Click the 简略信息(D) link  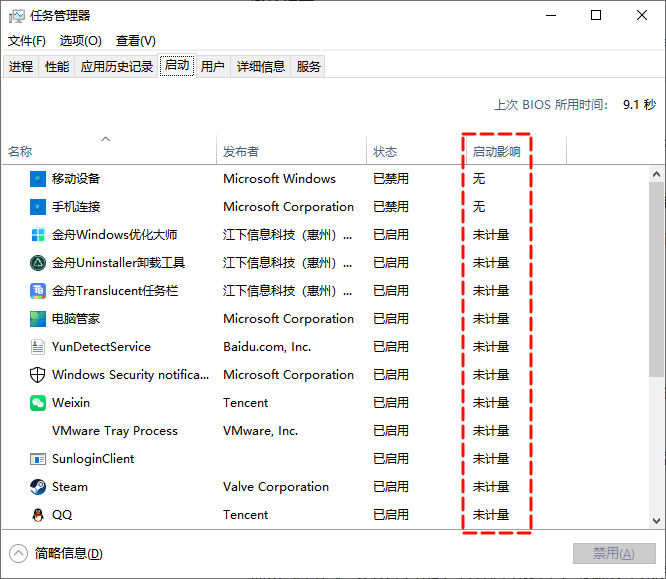[68, 554]
